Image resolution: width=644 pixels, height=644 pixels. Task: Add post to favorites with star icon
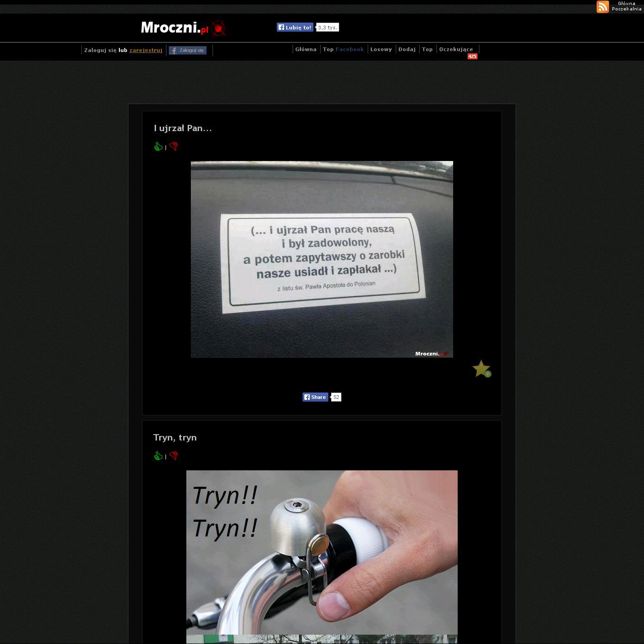click(x=481, y=369)
